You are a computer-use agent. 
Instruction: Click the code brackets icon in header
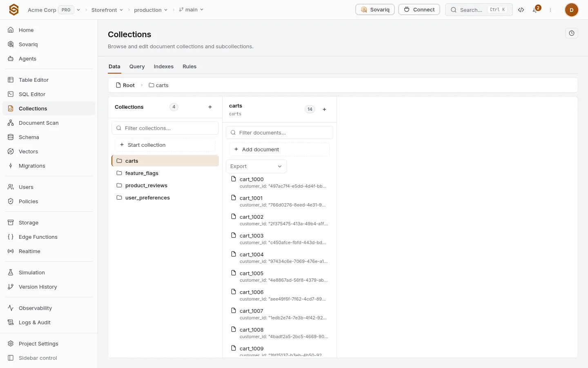pos(521,10)
